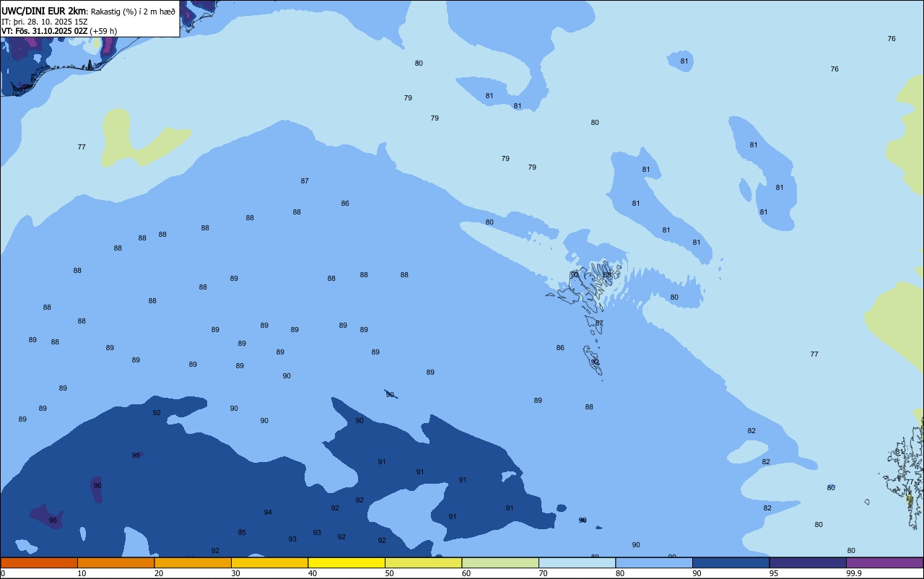Click the 70–80 pale blue legend segment
This screenshot has height=579, width=924.
tap(577, 562)
